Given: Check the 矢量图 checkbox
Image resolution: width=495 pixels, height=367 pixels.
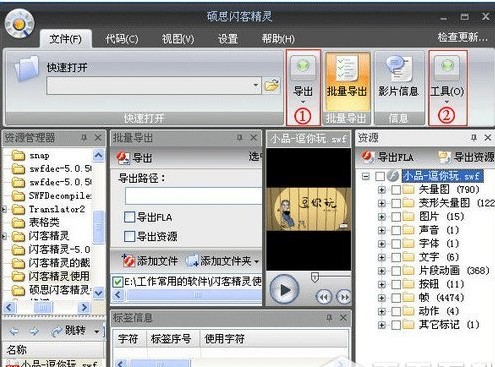Looking at the screenshot, I should tap(396, 190).
